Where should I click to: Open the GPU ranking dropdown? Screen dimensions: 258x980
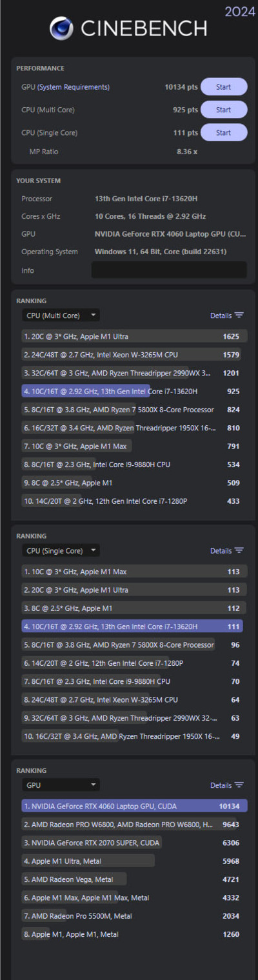tap(61, 785)
